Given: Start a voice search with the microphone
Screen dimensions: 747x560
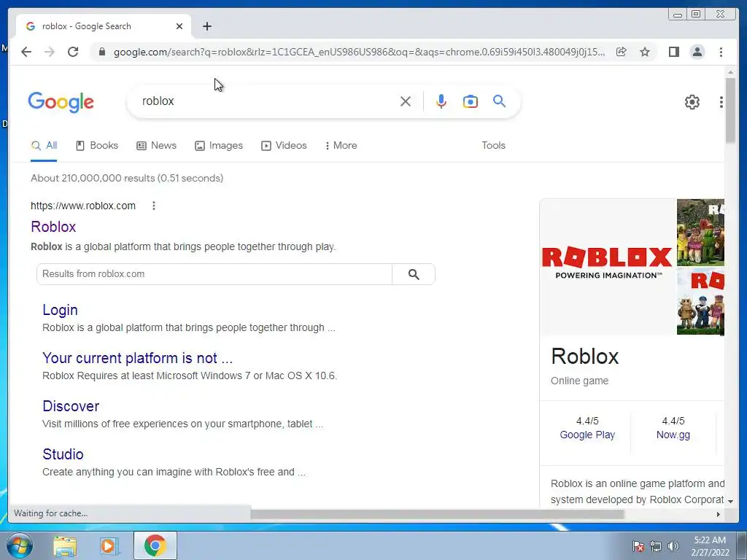Looking at the screenshot, I should (441, 101).
